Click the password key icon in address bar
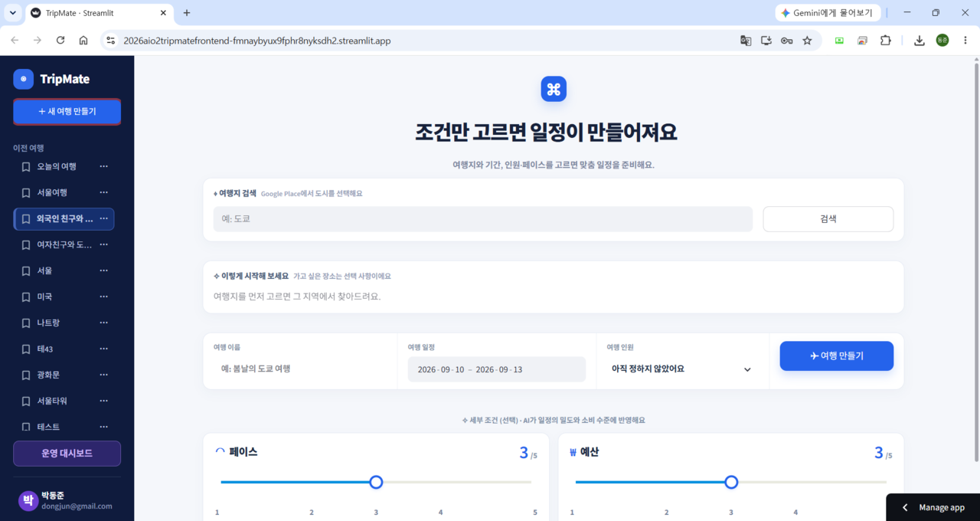Viewport: 980px width, 521px height. coord(786,41)
